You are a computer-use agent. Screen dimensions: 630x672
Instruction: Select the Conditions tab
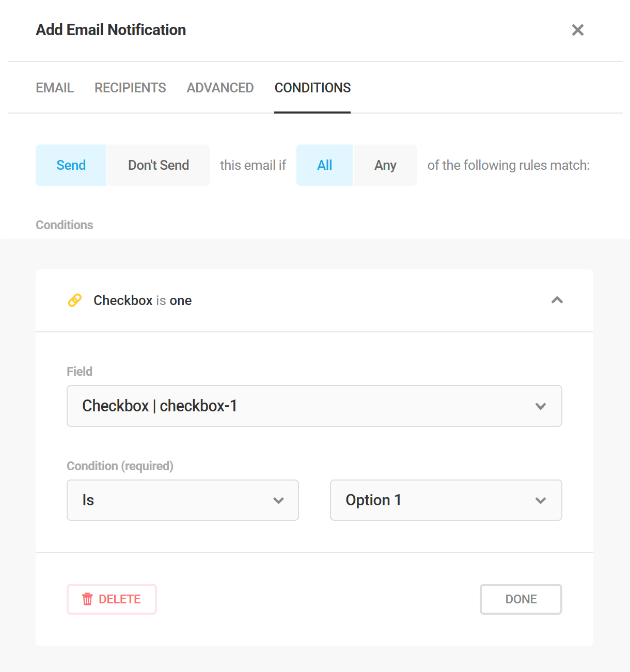click(312, 88)
